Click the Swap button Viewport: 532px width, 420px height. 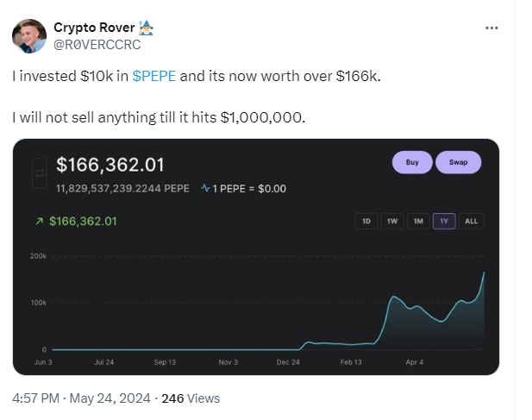coord(459,162)
